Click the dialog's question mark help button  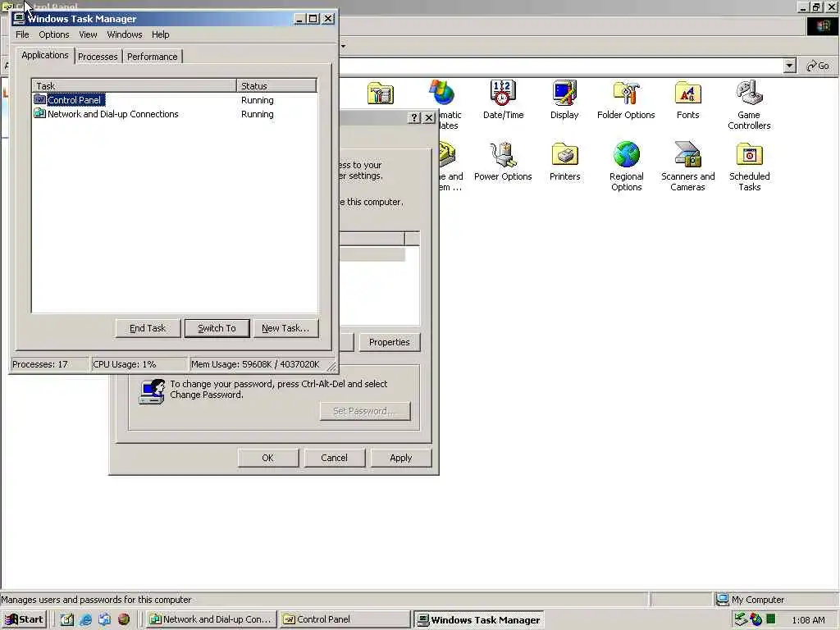414,118
